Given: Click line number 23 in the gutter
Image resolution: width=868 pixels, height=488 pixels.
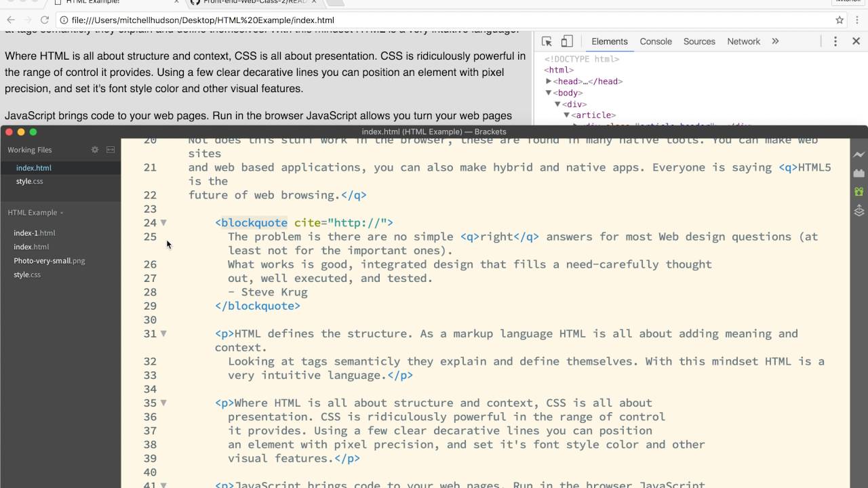Looking at the screenshot, I should [x=150, y=209].
